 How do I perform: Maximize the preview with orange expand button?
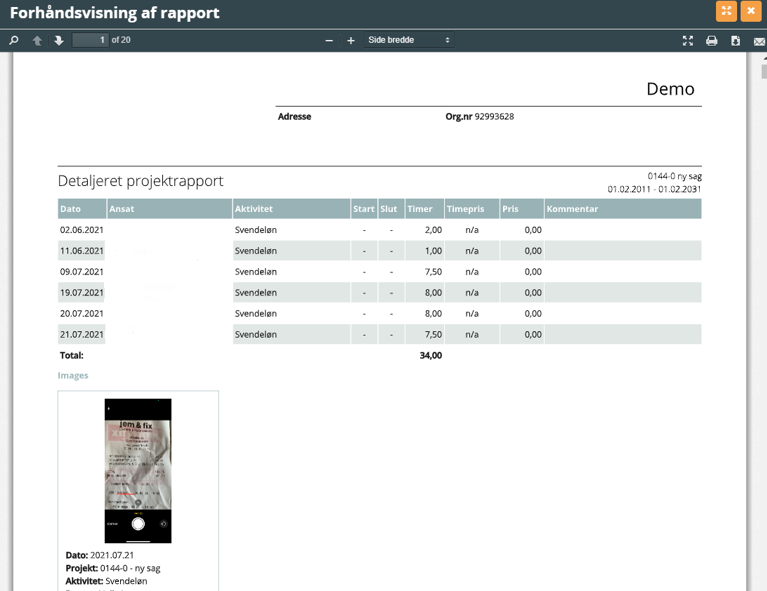(x=726, y=11)
